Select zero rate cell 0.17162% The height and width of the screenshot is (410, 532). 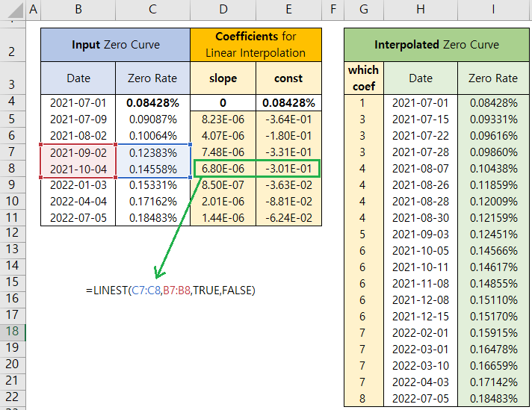tap(153, 202)
